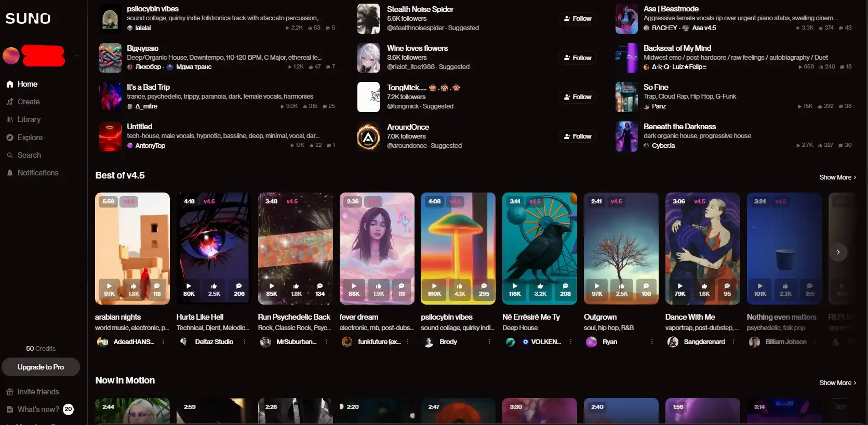
Task: Like the Hurts Like Hell card
Action: coord(214,290)
